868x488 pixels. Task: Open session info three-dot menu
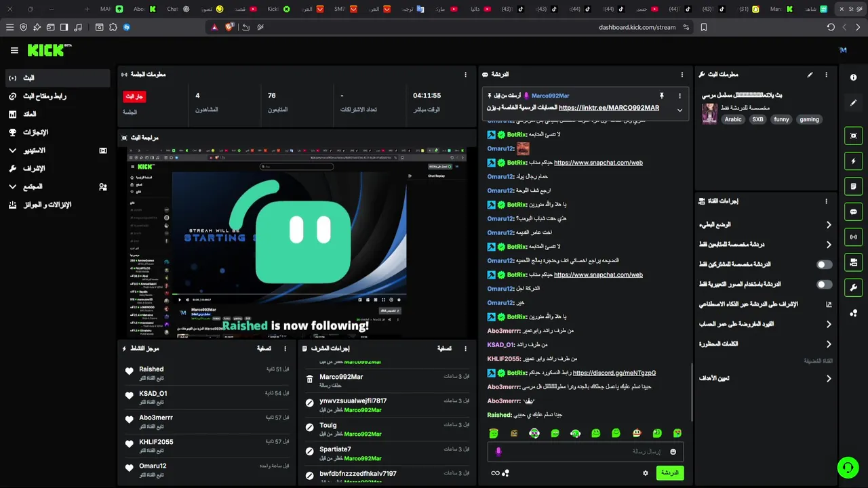pyautogui.click(x=465, y=75)
